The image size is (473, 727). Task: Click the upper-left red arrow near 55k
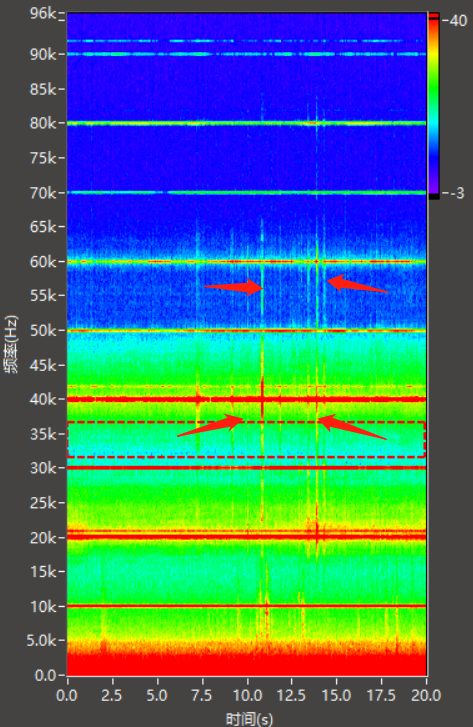tap(234, 287)
